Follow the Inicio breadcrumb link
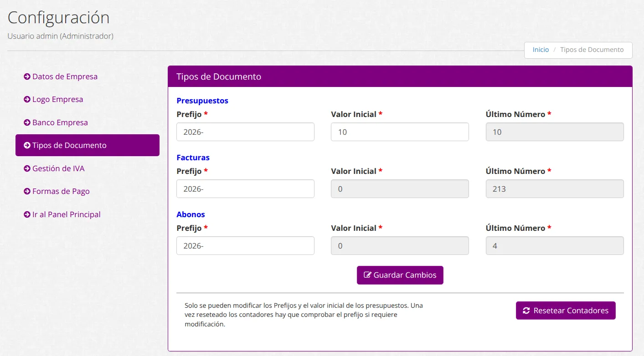The image size is (644, 356). pos(541,50)
